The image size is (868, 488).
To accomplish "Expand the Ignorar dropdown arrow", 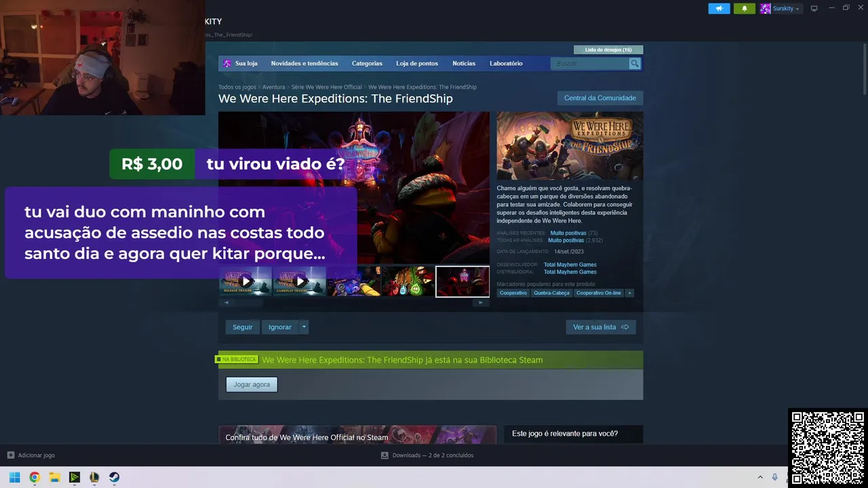I will tap(304, 327).
